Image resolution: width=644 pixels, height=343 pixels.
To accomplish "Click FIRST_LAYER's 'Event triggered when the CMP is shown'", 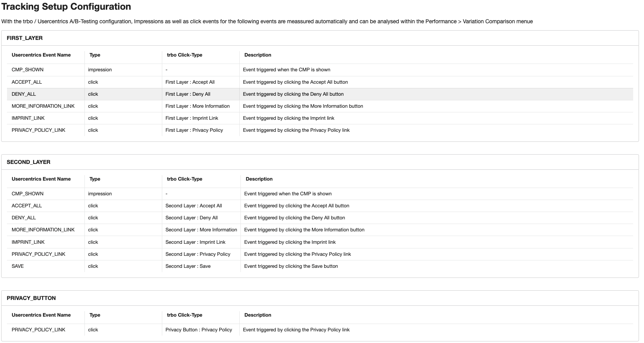I will pos(287,70).
